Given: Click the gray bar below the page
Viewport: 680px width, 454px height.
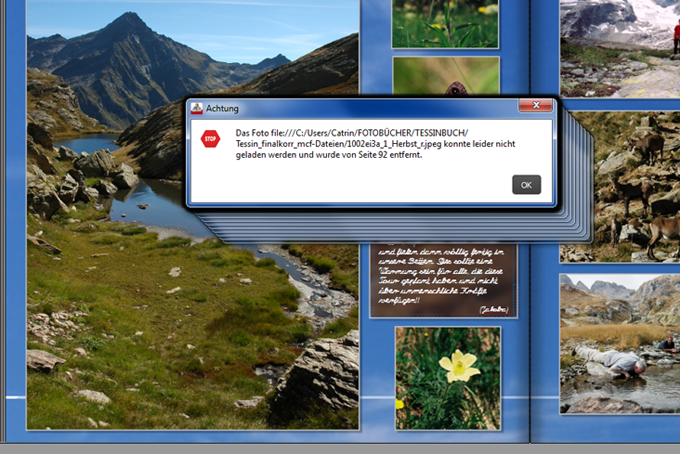Looking at the screenshot, I should pyautogui.click(x=340, y=449).
